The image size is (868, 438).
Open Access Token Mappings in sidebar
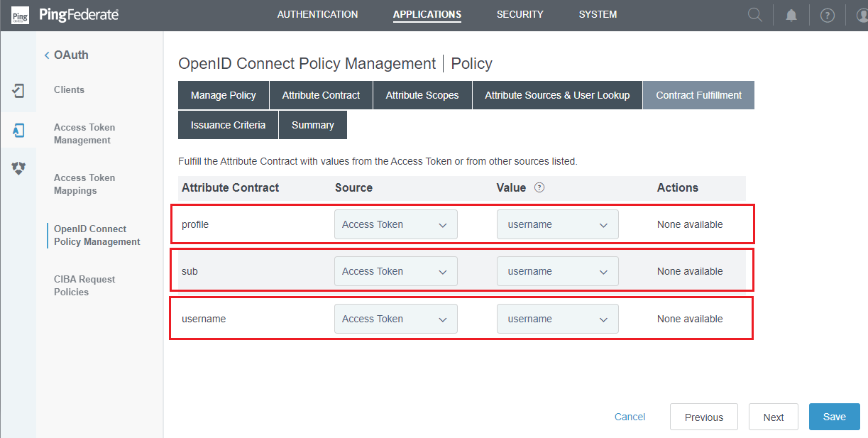pyautogui.click(x=84, y=184)
